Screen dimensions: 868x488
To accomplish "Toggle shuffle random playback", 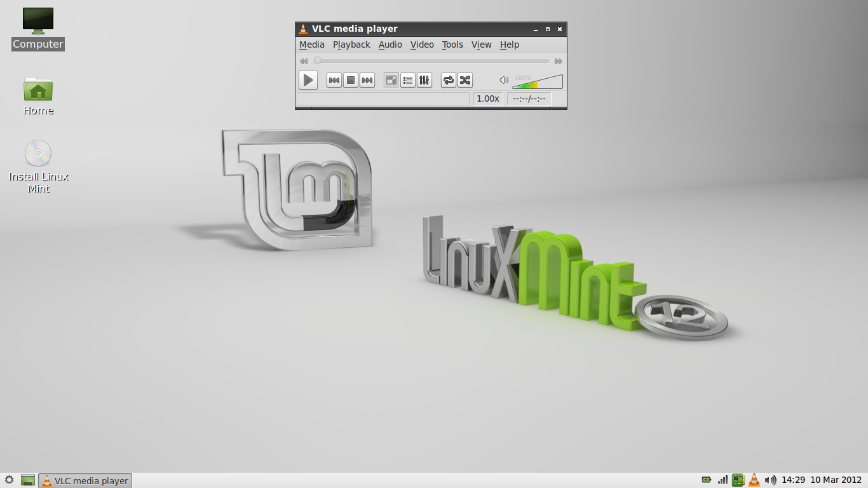I will coord(465,80).
